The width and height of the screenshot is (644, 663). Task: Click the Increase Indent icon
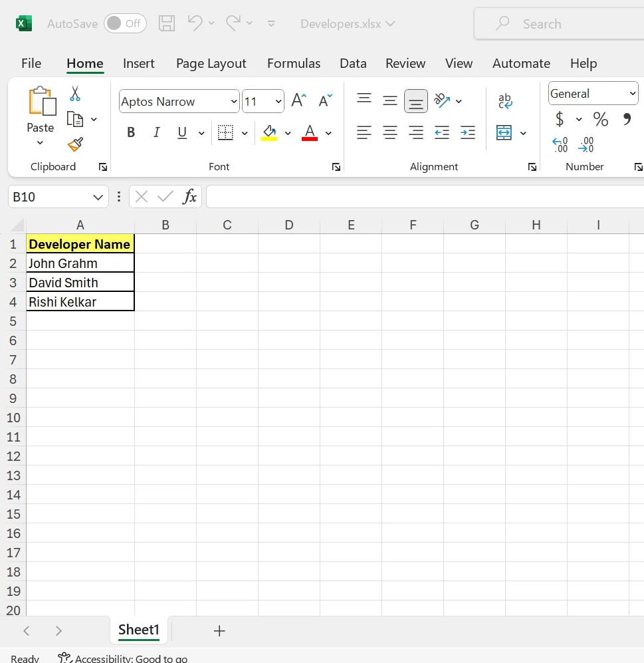468,133
